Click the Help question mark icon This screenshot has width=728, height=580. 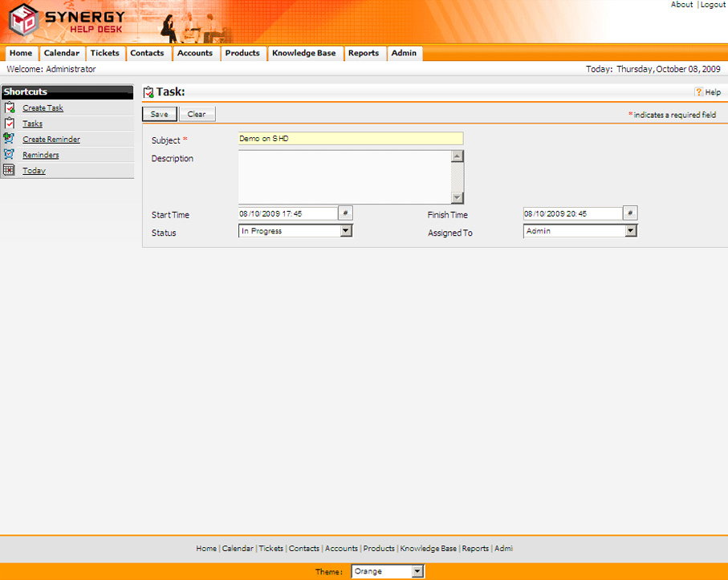tap(698, 92)
